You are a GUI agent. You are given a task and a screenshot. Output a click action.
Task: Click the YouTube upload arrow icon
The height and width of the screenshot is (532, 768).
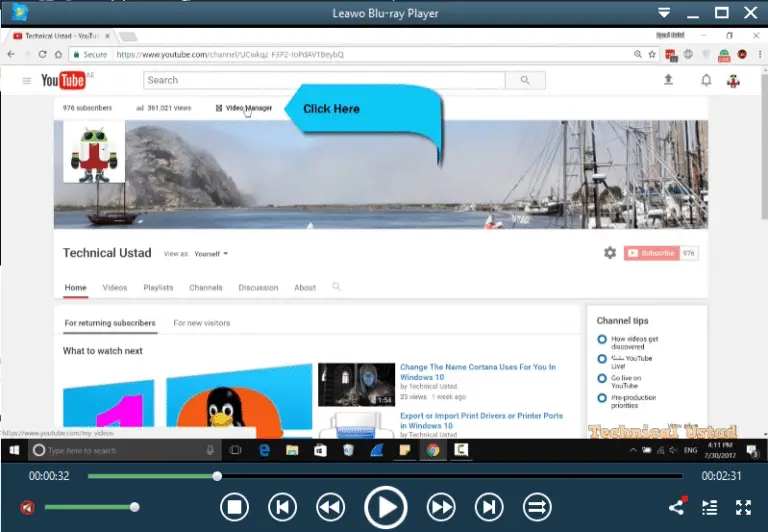(668, 80)
